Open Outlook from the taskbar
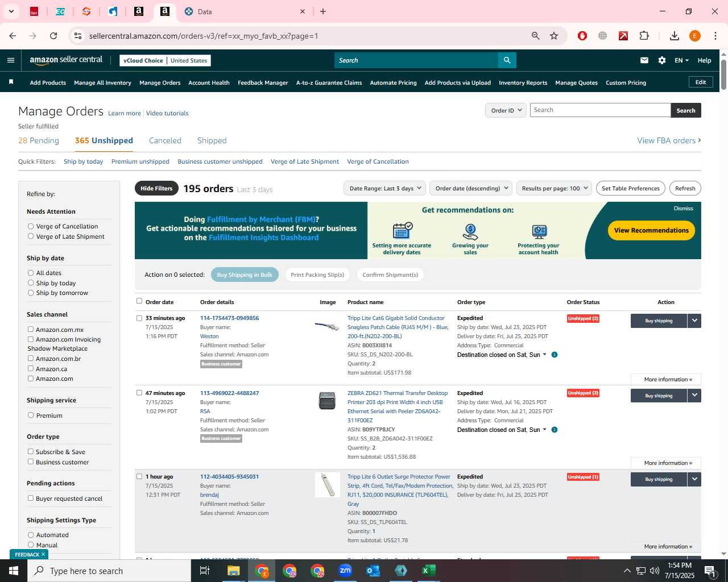The height and width of the screenshot is (582, 728). pos(373,571)
